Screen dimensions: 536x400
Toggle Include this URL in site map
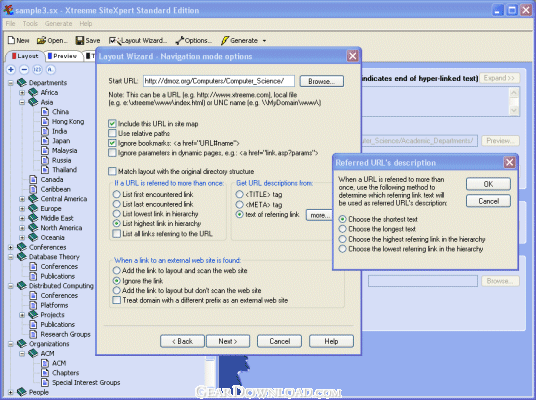(112, 124)
